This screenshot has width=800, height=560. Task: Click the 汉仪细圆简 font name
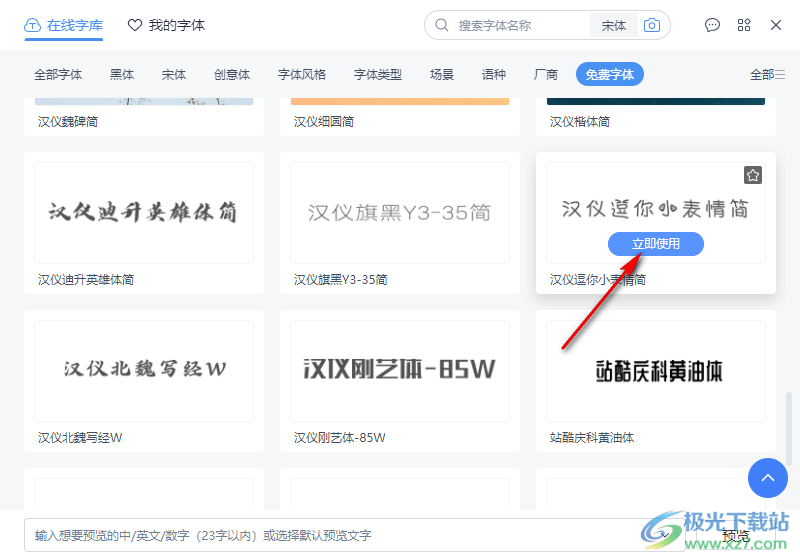324,121
